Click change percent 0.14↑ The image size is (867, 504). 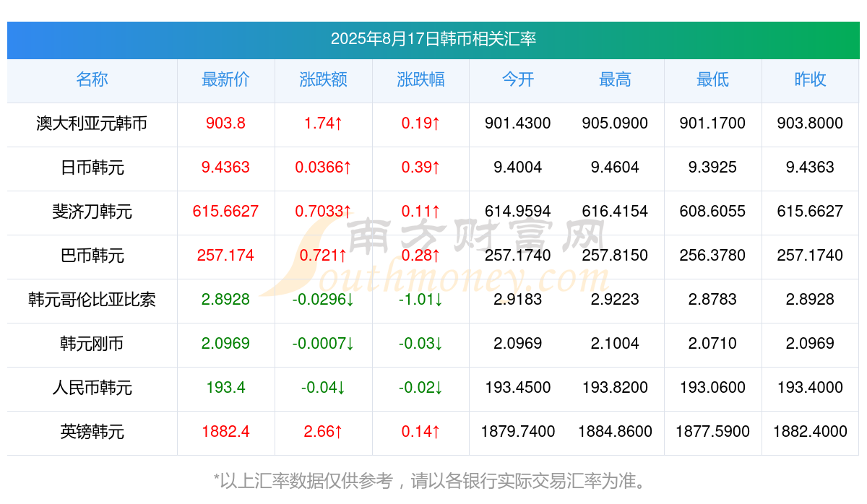(420, 432)
